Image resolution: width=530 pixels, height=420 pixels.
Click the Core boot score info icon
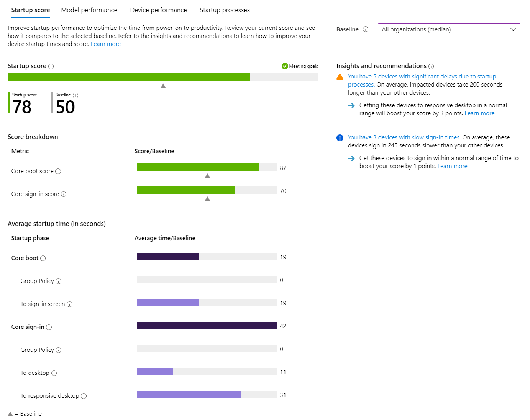click(x=58, y=171)
